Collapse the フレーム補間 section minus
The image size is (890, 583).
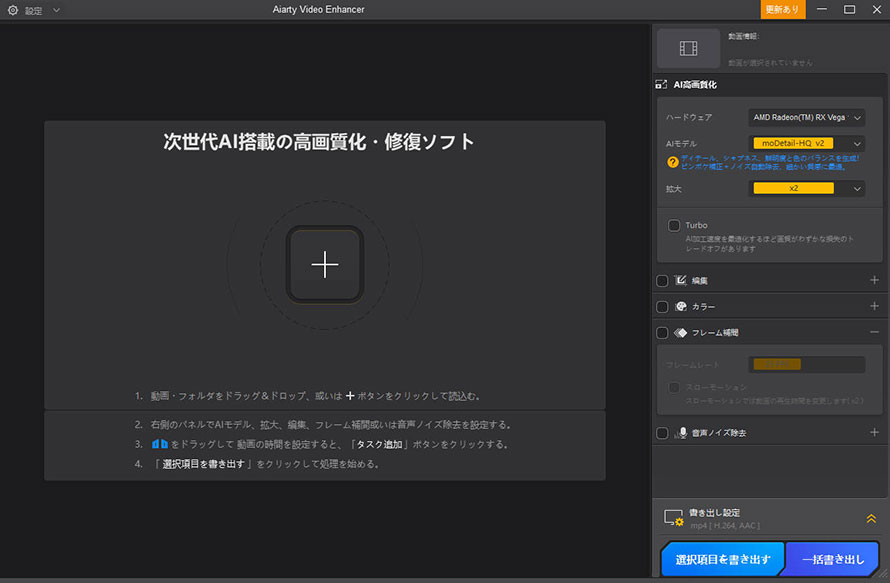[x=874, y=332]
